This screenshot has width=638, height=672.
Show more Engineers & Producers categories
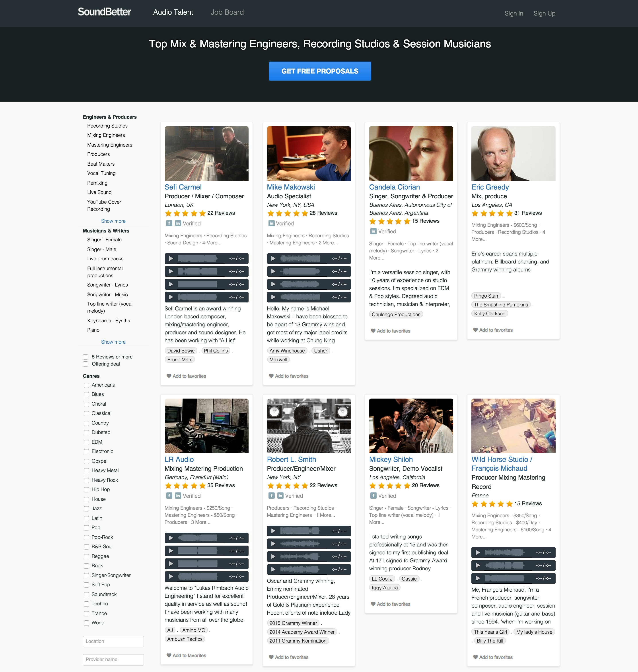point(113,221)
